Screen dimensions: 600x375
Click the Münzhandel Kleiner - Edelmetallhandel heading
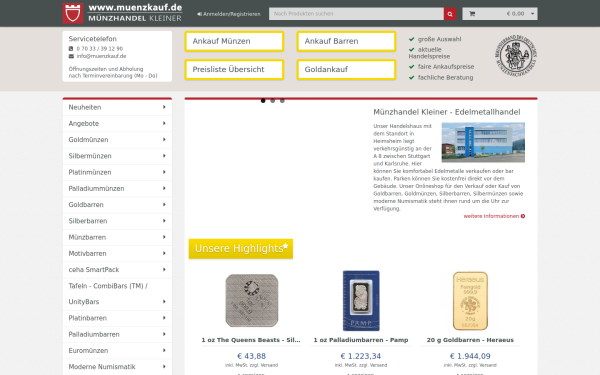click(447, 112)
